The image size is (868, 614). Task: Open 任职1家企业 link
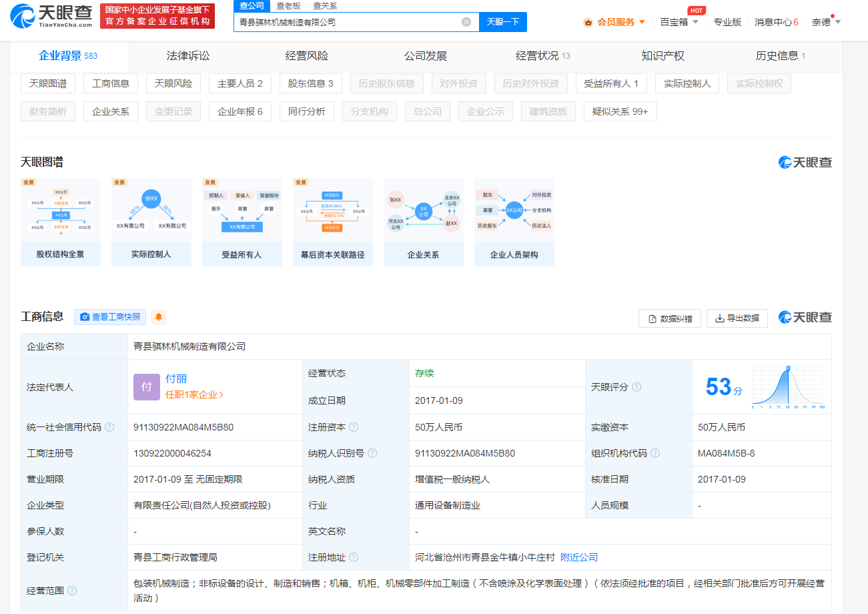point(194,394)
